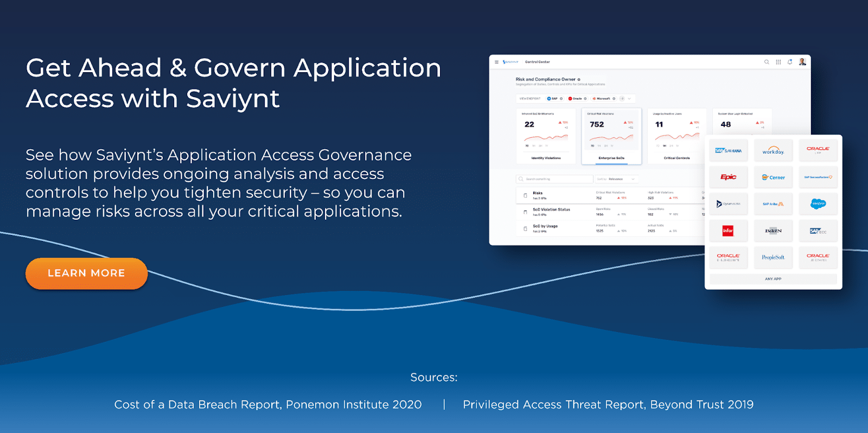The image size is (868, 433).
Task: Open the card showing count 48
Action: pos(742,122)
